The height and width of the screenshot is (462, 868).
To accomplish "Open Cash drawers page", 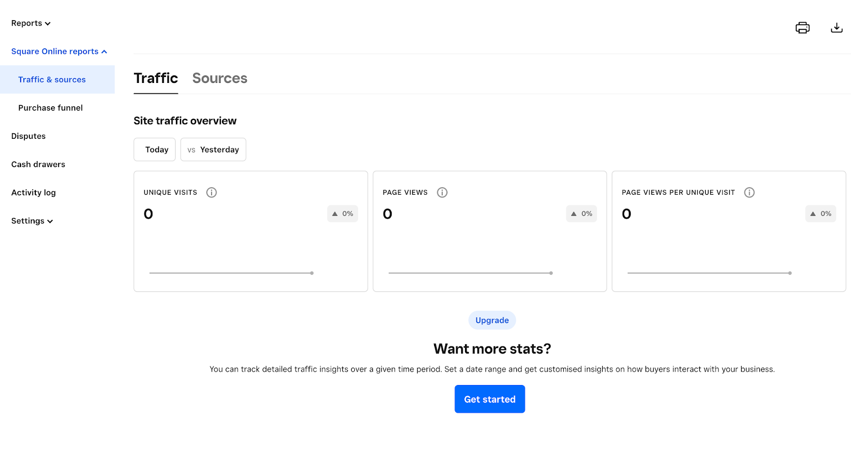I will click(x=38, y=164).
